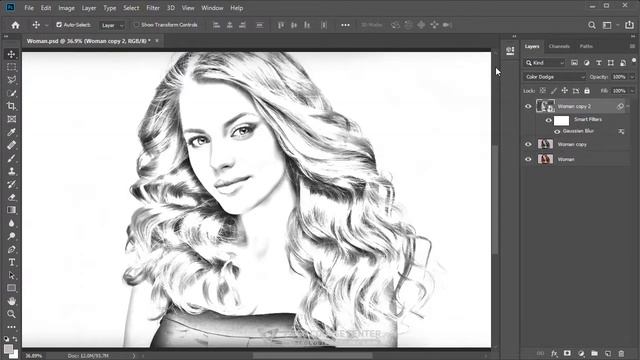This screenshot has height=360, width=640.
Task: Select the Blur tool
Action: pyautogui.click(x=11, y=223)
